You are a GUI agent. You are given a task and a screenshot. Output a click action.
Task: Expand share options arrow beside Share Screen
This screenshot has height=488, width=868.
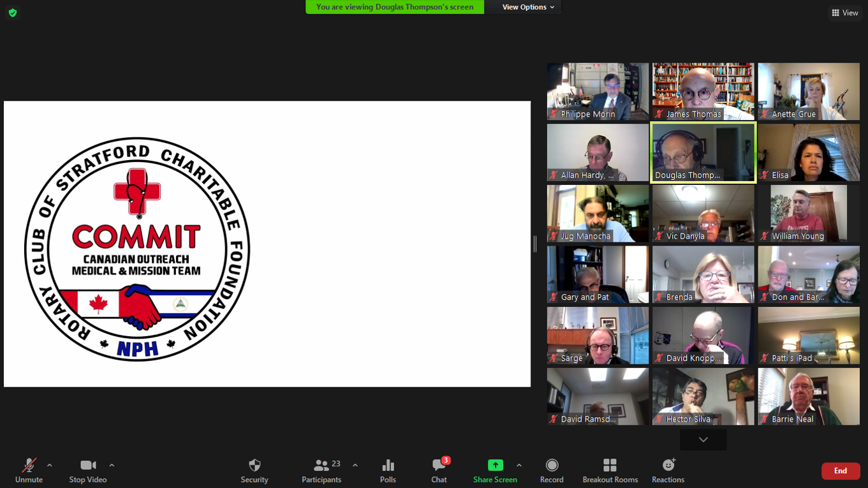pyautogui.click(x=519, y=465)
